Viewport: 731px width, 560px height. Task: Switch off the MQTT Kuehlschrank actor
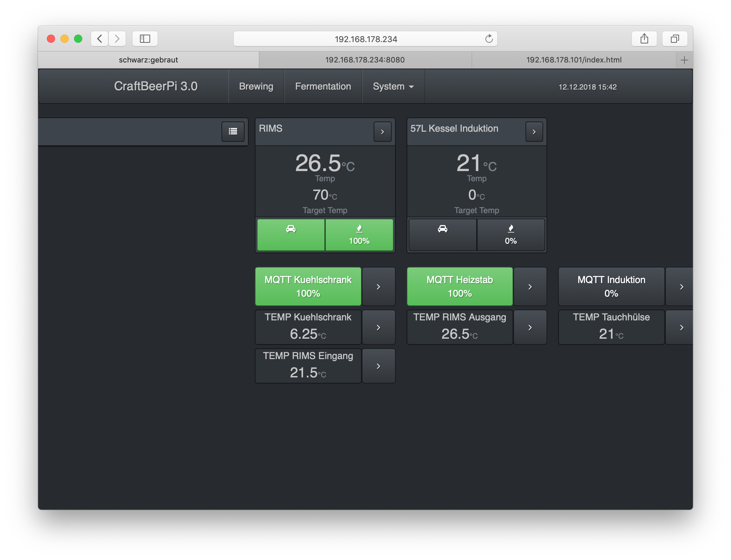308,286
